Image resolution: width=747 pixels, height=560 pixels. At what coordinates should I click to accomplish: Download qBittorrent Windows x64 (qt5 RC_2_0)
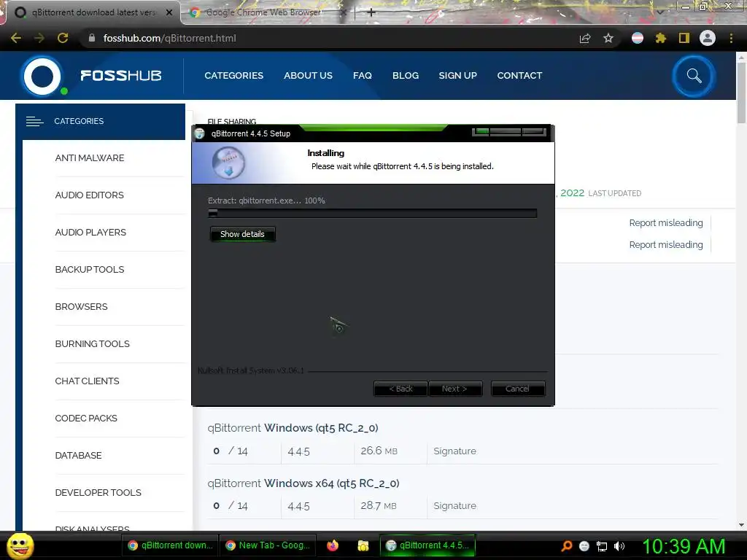point(303,483)
